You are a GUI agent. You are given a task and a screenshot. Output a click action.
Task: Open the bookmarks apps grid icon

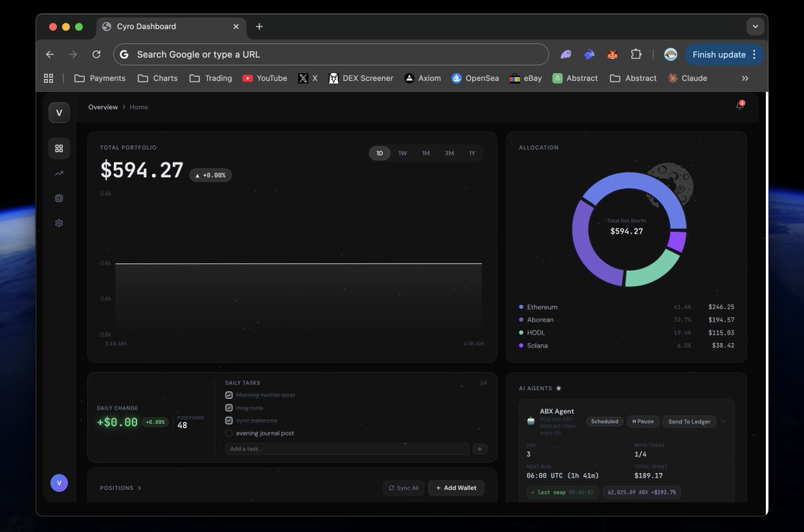coord(48,78)
